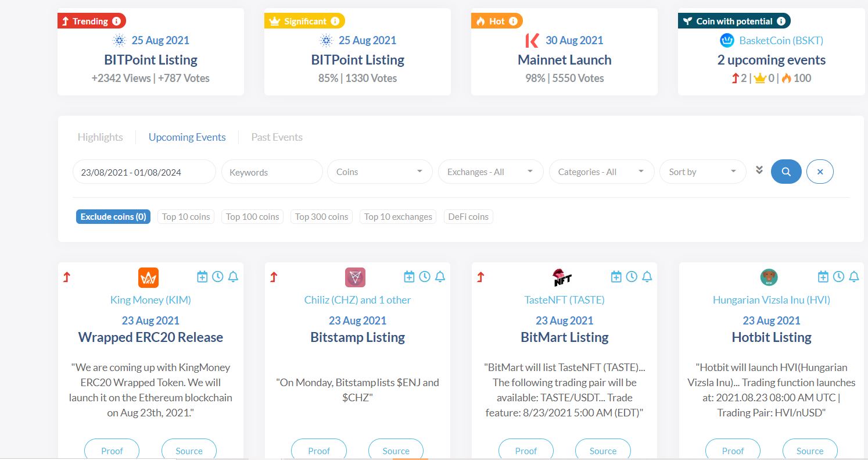Click the info icon next to Significant badge
The image size is (868, 460).
(x=335, y=22)
